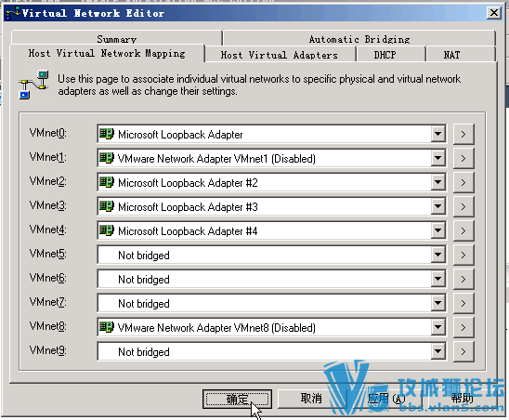The image size is (509, 420).
Task: Open the VMnet7 Not bridged dropdown arrow
Action: point(437,303)
